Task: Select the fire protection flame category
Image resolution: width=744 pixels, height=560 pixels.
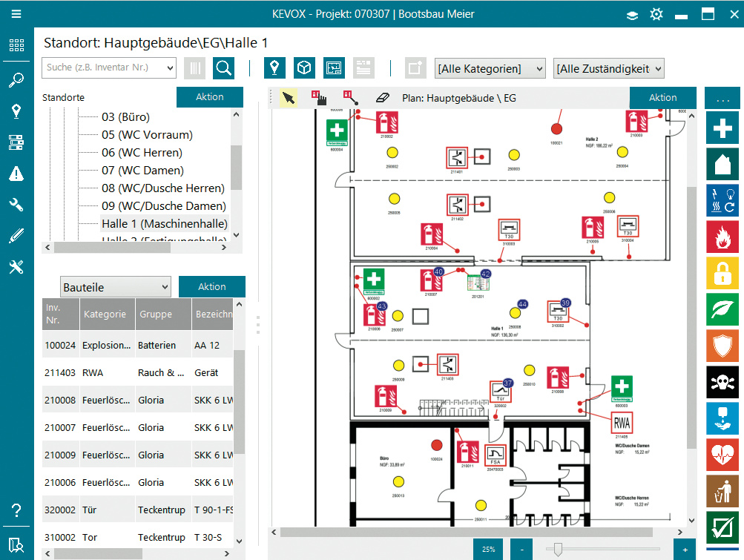Action: pos(722,237)
